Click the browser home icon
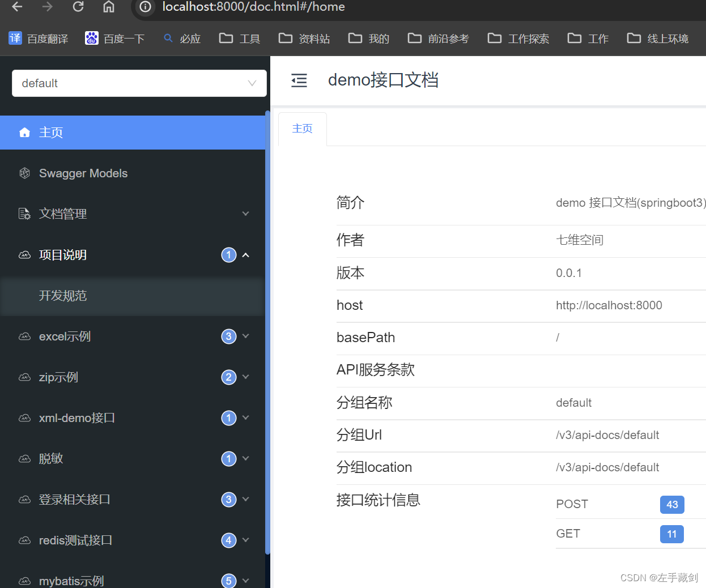 [x=108, y=7]
